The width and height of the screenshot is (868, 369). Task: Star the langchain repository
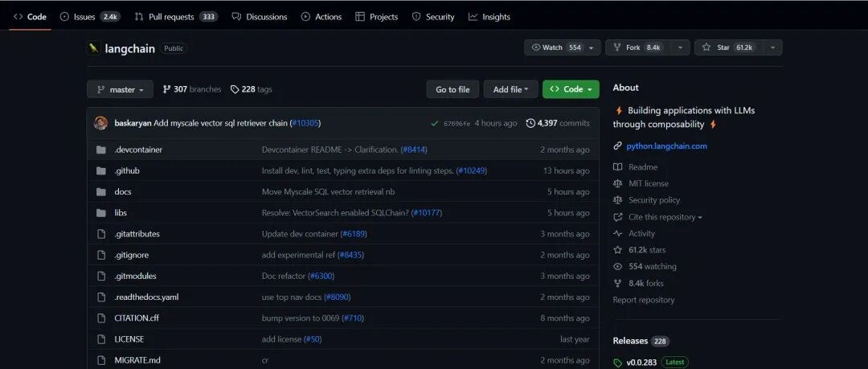728,47
